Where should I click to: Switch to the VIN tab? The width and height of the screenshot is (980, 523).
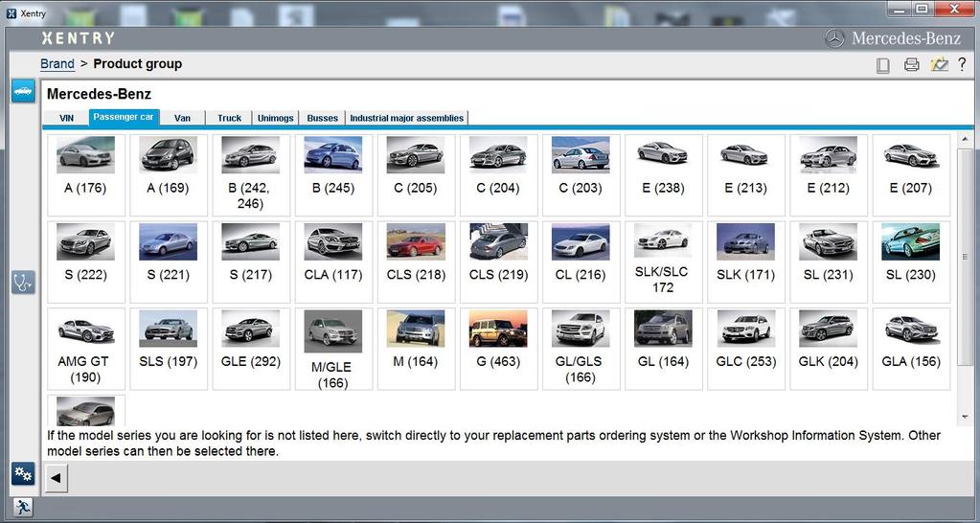[x=66, y=118]
